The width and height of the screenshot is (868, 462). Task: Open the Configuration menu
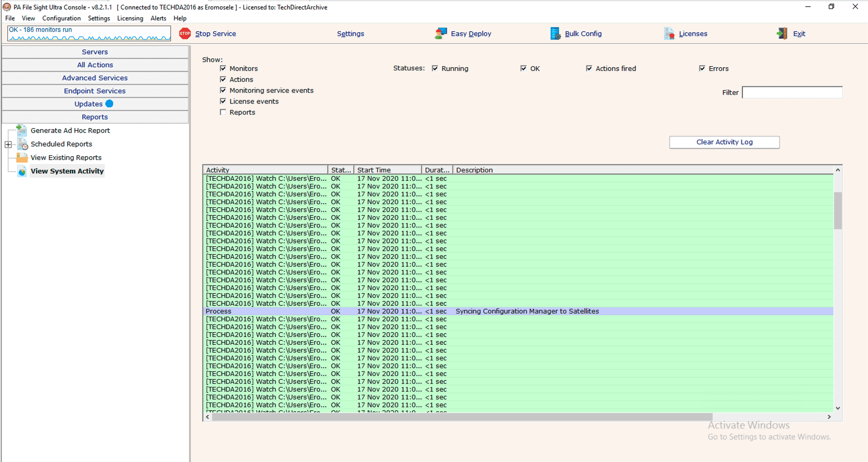point(61,18)
